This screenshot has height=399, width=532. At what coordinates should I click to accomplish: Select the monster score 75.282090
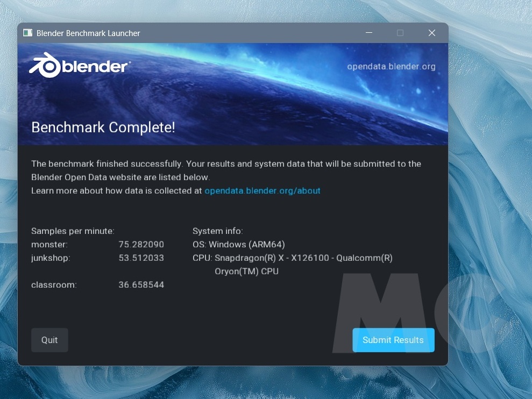pos(141,244)
